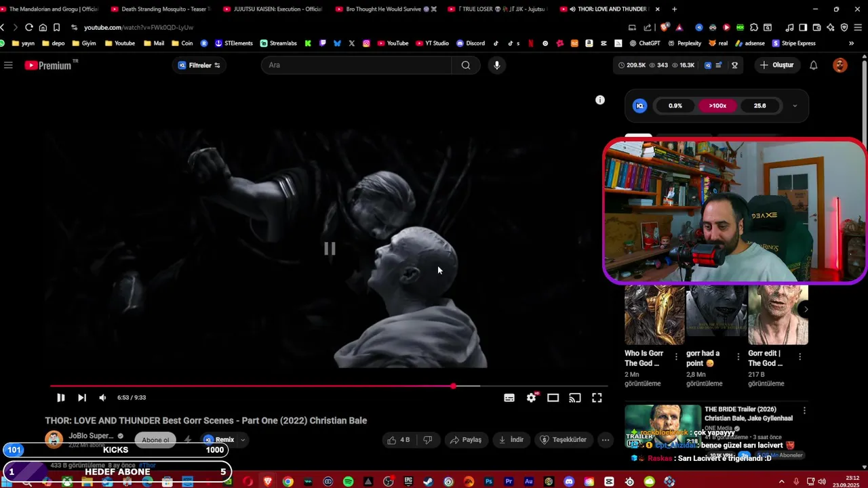The image size is (868, 488).
Task: Click the Oluştur create button
Action: (777, 65)
